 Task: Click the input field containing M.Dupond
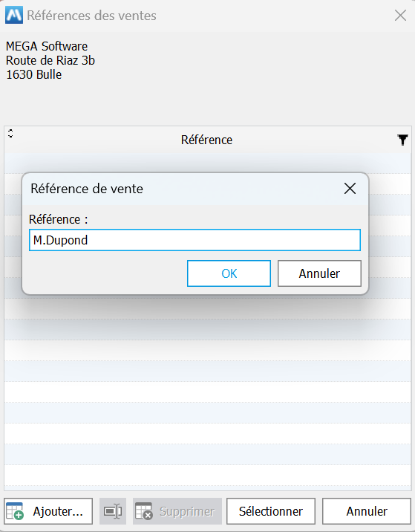(195, 240)
